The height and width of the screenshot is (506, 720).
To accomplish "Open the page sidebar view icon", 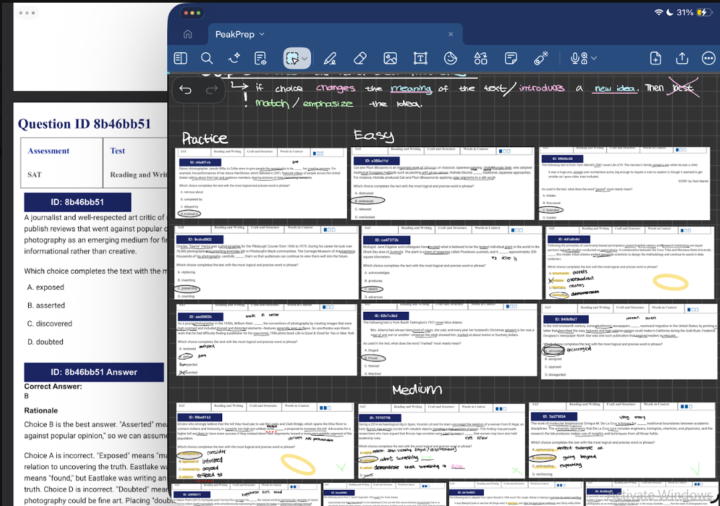I will (180, 58).
